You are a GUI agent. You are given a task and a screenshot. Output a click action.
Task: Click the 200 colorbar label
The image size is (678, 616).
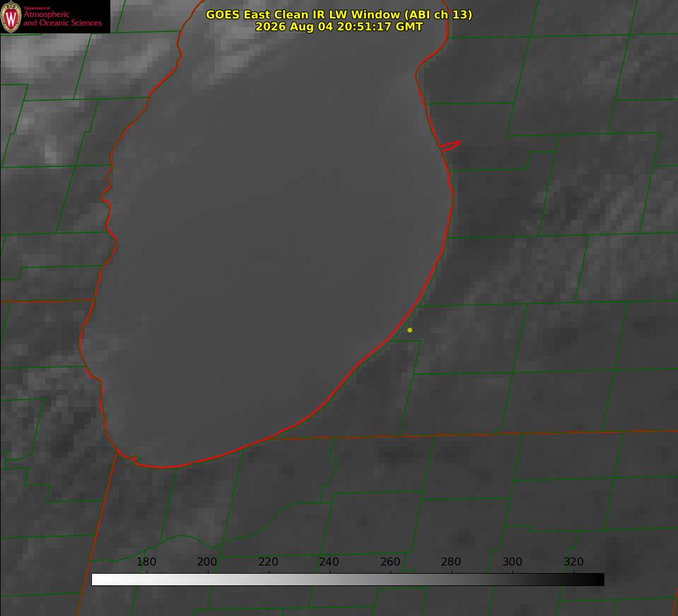(x=207, y=562)
